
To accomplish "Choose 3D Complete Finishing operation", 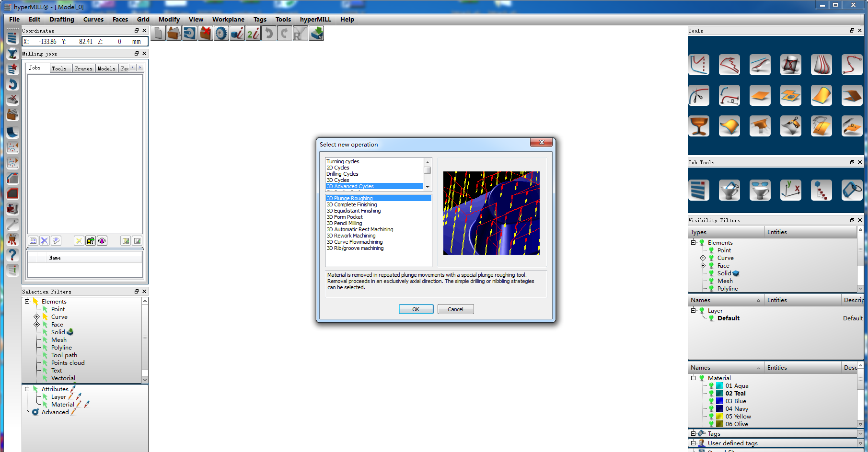I will click(352, 204).
